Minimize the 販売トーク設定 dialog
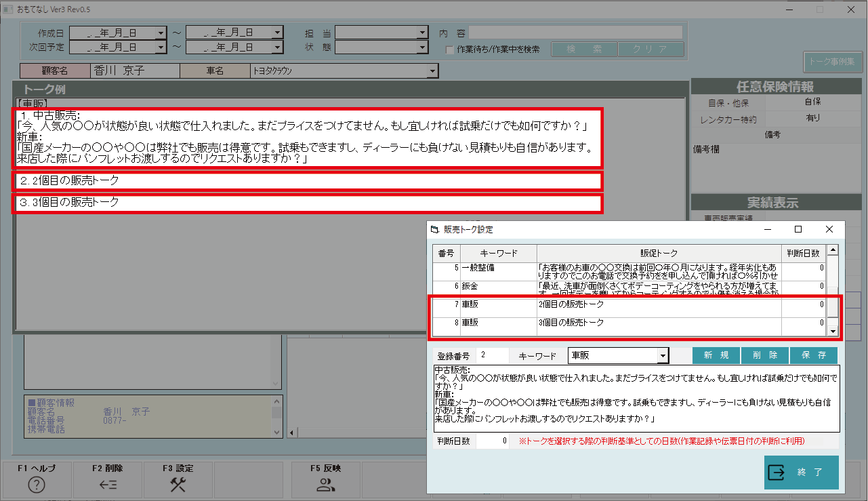This screenshot has width=868, height=501. point(768,229)
